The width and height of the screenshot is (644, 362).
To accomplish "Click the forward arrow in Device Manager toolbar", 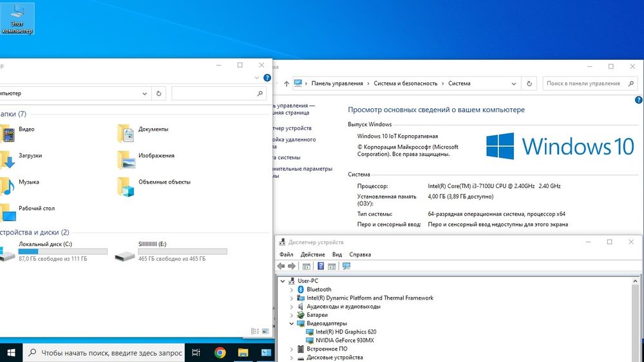I will (292, 266).
